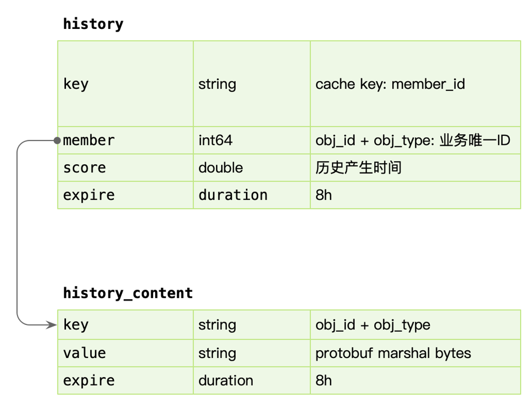Select the double type cell
Viewport: 532px width, 405px height.
tap(251, 168)
